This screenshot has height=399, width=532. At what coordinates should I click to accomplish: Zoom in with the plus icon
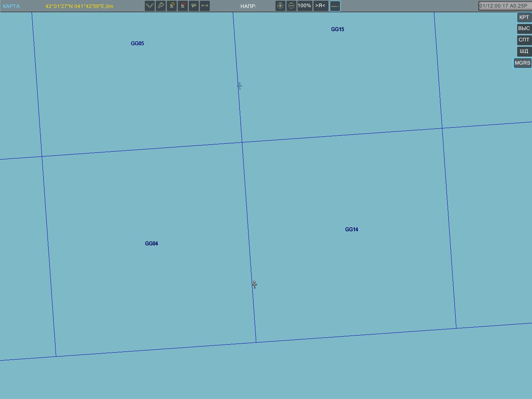[x=280, y=6]
